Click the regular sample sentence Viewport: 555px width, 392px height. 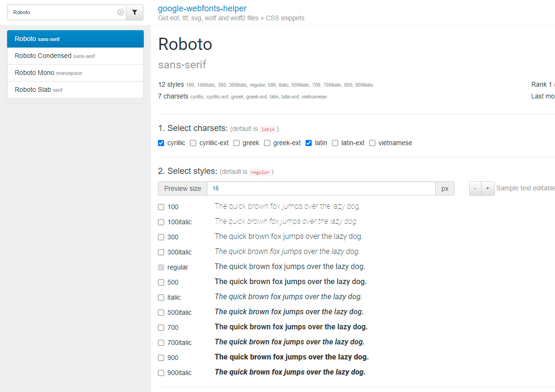[290, 266]
